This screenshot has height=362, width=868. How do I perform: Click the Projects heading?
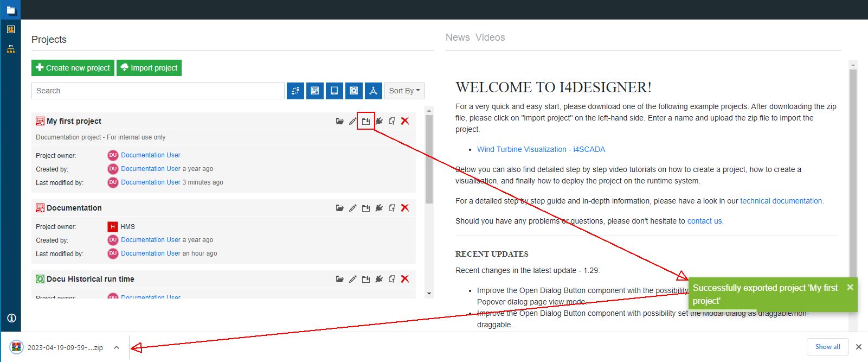coord(49,40)
